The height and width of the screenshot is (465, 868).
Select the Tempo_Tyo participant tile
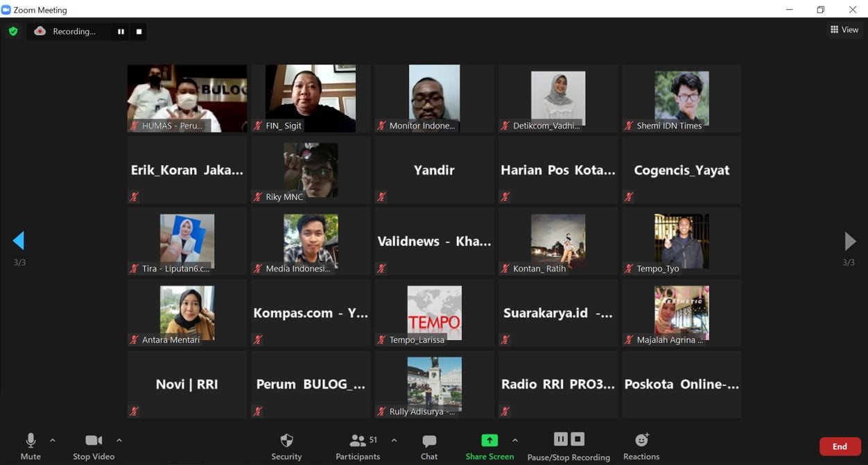pyautogui.click(x=682, y=242)
